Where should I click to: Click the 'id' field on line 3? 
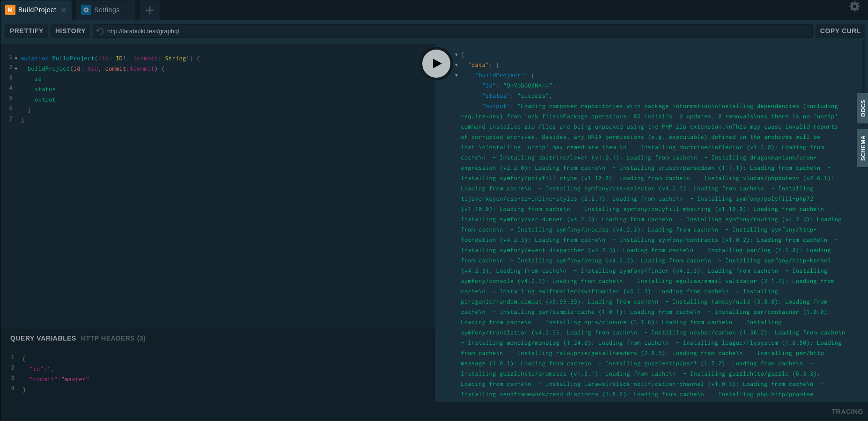coord(38,79)
